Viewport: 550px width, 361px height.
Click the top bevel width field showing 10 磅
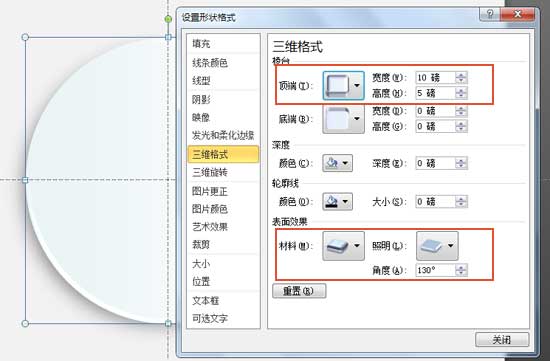pos(436,78)
